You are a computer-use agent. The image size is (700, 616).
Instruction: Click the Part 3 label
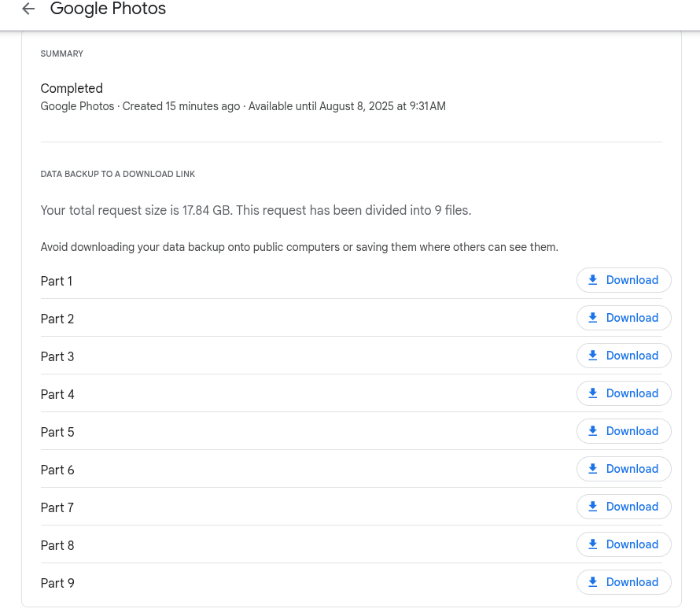tap(57, 356)
